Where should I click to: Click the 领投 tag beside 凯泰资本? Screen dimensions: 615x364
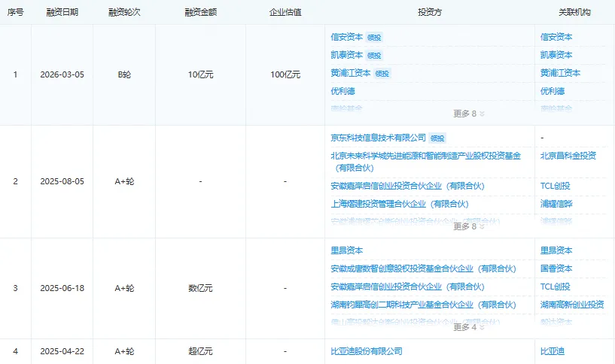(x=374, y=56)
